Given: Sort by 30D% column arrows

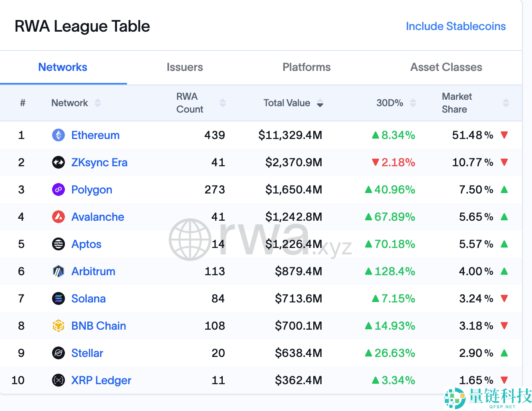Looking at the screenshot, I should click(413, 103).
